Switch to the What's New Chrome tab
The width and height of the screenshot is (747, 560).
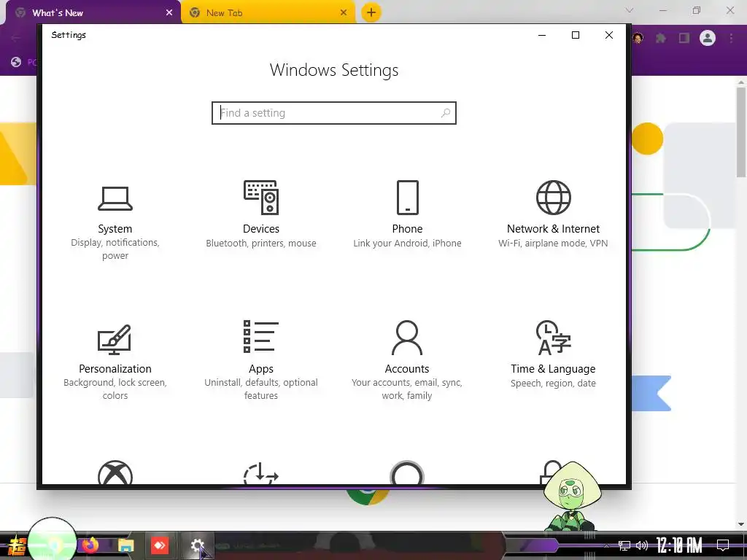(93, 13)
